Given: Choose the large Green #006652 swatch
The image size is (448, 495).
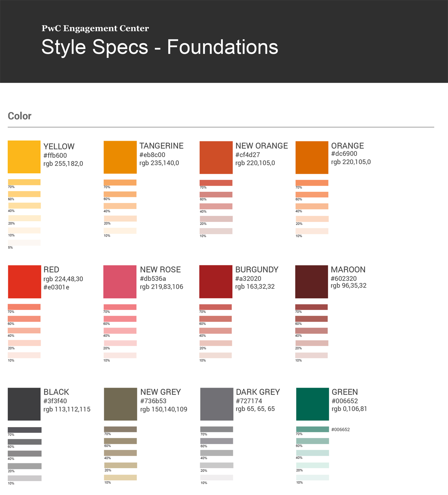Looking at the screenshot, I should 312,404.
